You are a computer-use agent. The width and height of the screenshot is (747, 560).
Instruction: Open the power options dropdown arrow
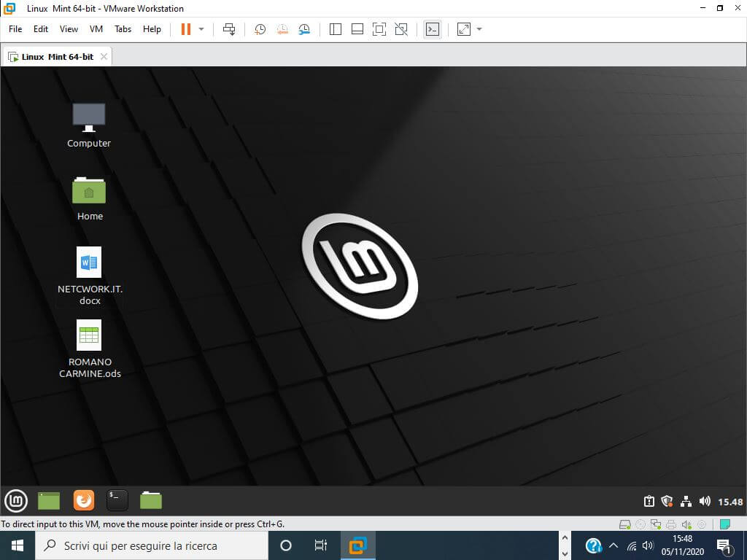pos(201,29)
